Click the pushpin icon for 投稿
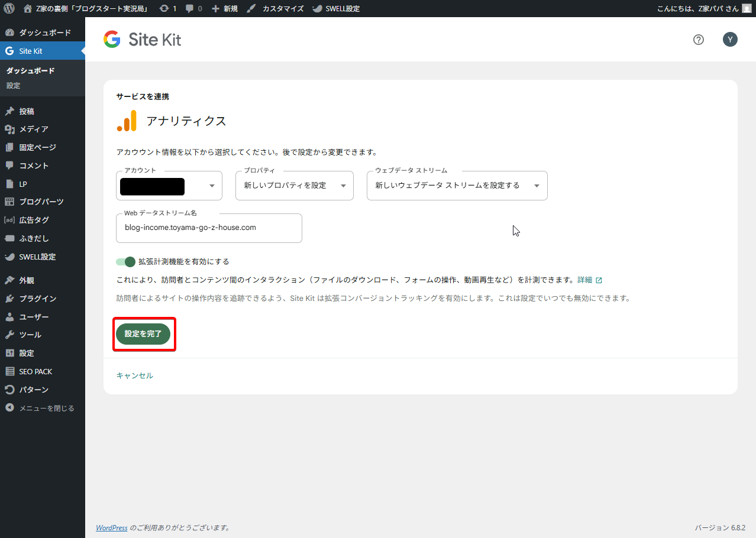756x538 pixels. point(9,111)
